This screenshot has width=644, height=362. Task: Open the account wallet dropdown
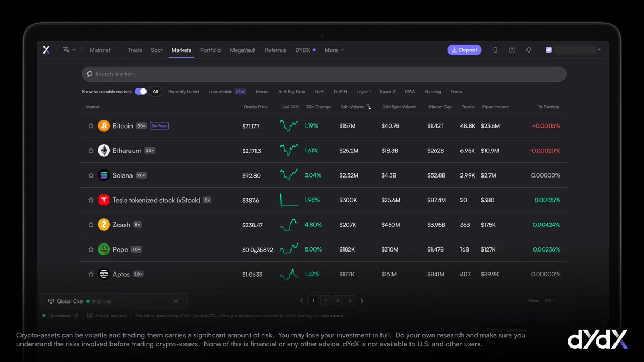click(573, 50)
